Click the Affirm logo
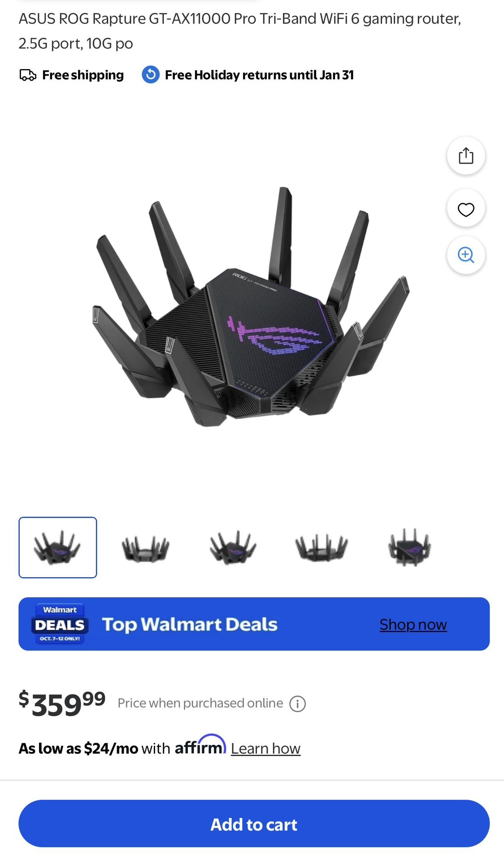The image size is (504, 861). tap(200, 745)
